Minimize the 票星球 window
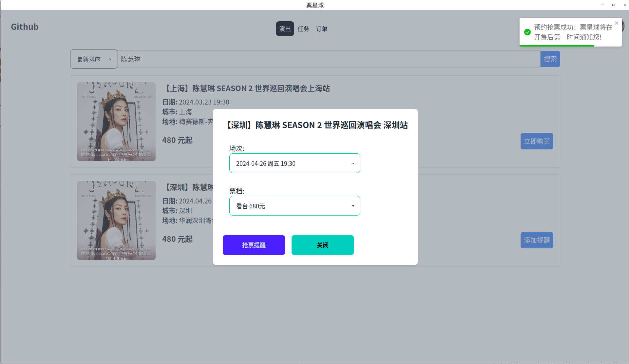 (x=602, y=5)
